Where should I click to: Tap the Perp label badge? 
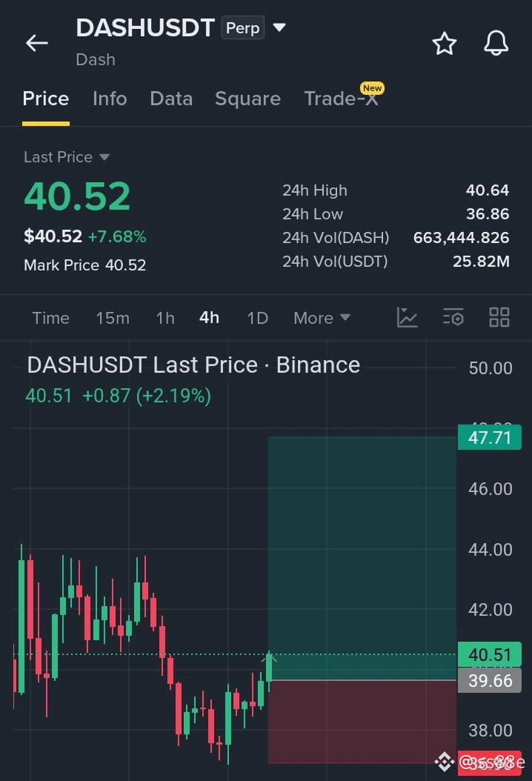[243, 28]
